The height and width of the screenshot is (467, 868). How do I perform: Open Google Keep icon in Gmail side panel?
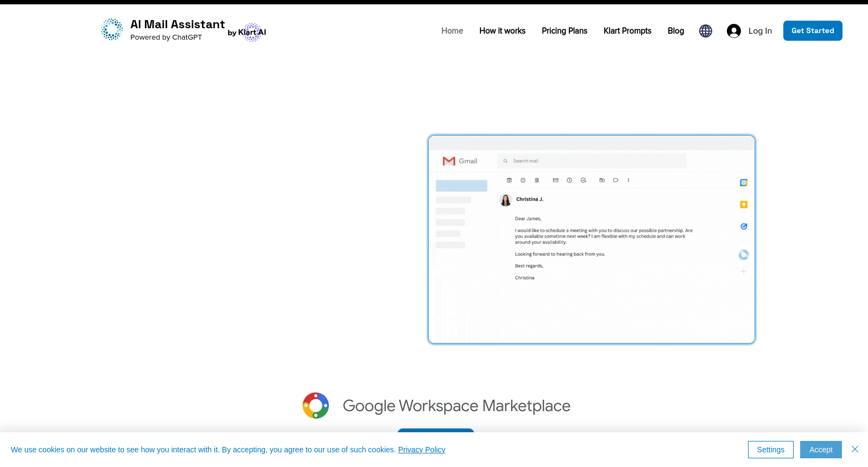point(744,205)
